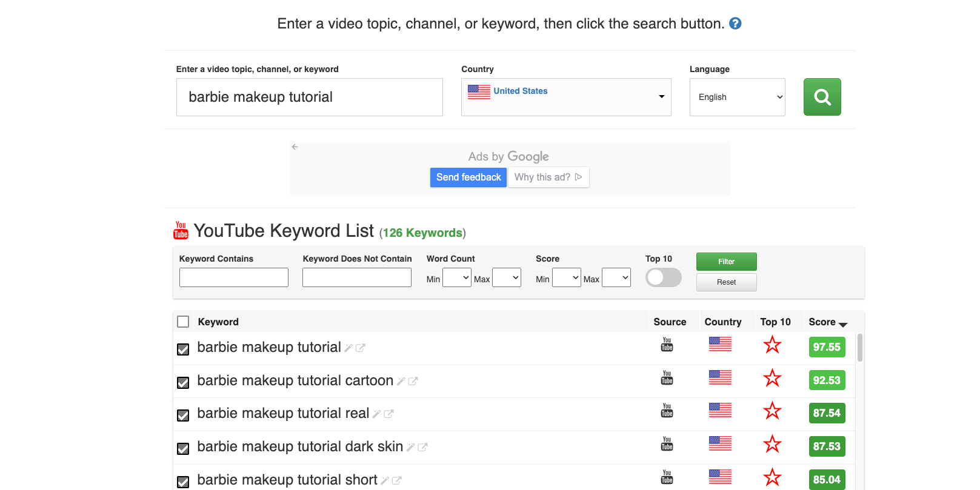This screenshot has height=490, width=980.
Task: Click edit pencil for barbie makeup tutorial real
Action: coord(376,414)
